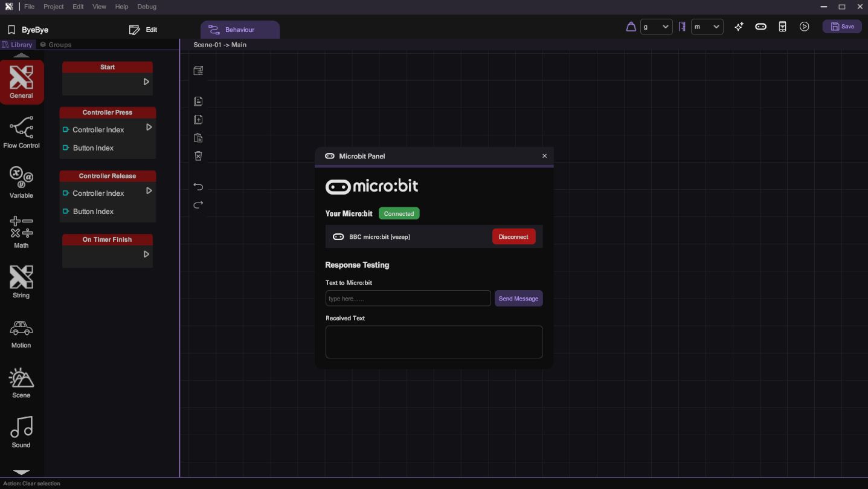Viewport: 868px width, 489px height.
Task: Open the weight unit dropdown showing g
Action: point(656,27)
